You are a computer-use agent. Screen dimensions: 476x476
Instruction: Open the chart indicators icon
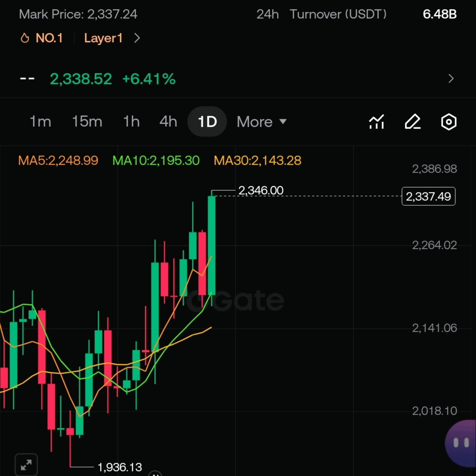pos(376,122)
